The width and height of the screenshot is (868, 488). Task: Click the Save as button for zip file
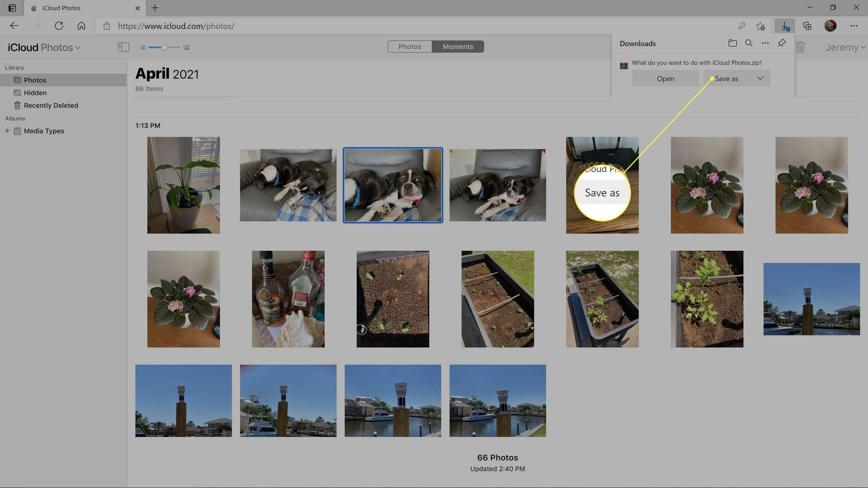tap(726, 78)
